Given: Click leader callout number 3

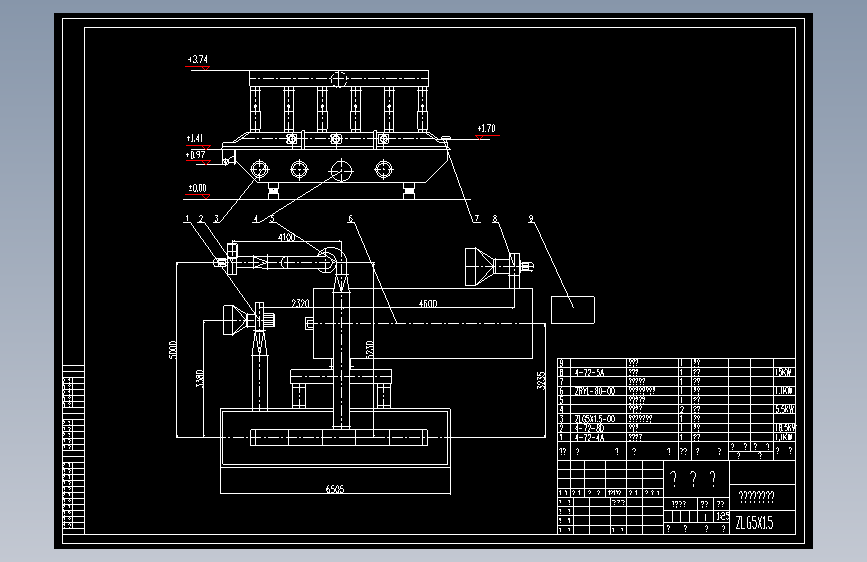Looking at the screenshot, I should click(216, 219).
